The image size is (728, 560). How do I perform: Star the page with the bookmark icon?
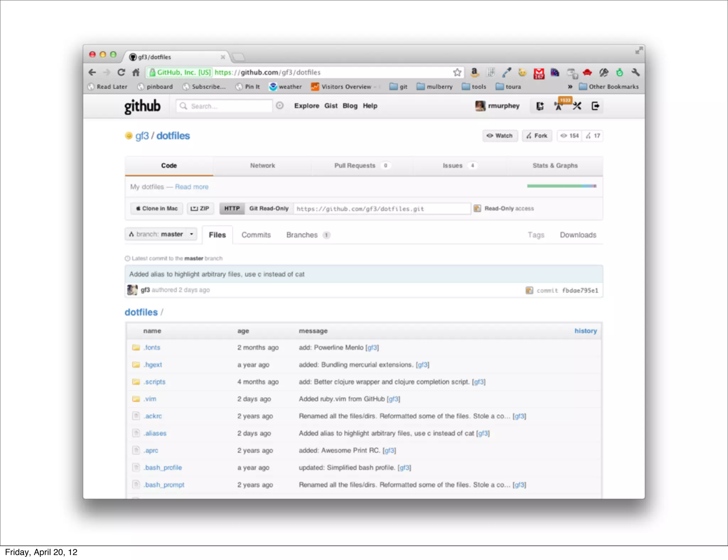pos(457,72)
